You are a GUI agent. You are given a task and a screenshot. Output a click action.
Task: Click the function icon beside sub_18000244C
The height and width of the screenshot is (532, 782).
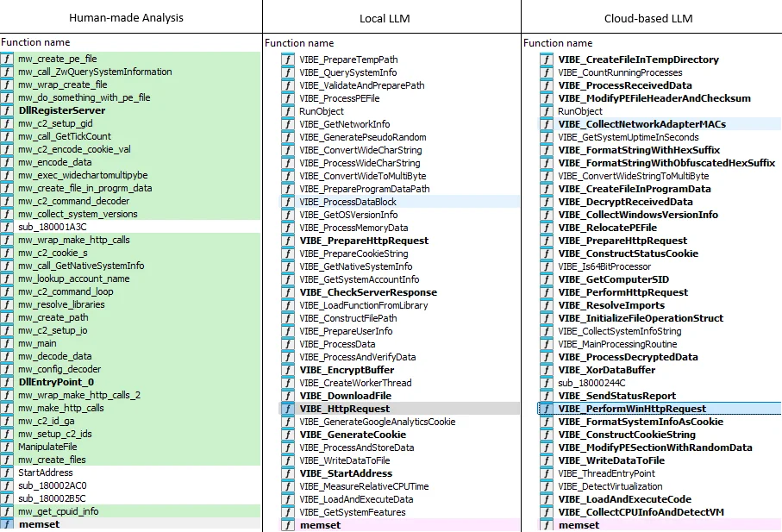pyautogui.click(x=547, y=383)
